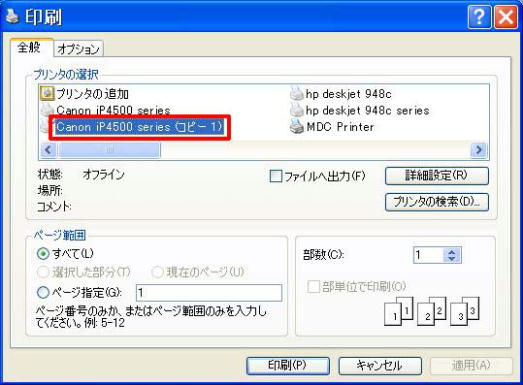
Task: Click the 印刷(P) button
Action: click(x=288, y=366)
